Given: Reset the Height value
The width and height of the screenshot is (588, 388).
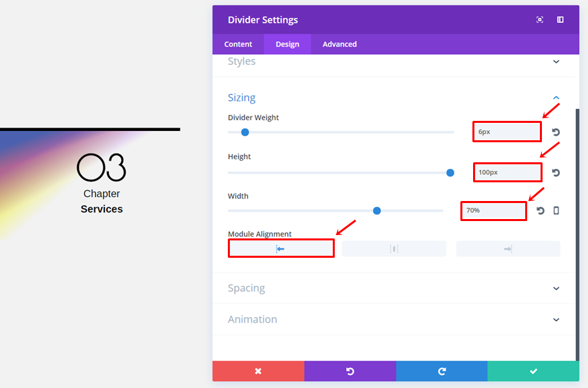Looking at the screenshot, I should coord(556,172).
